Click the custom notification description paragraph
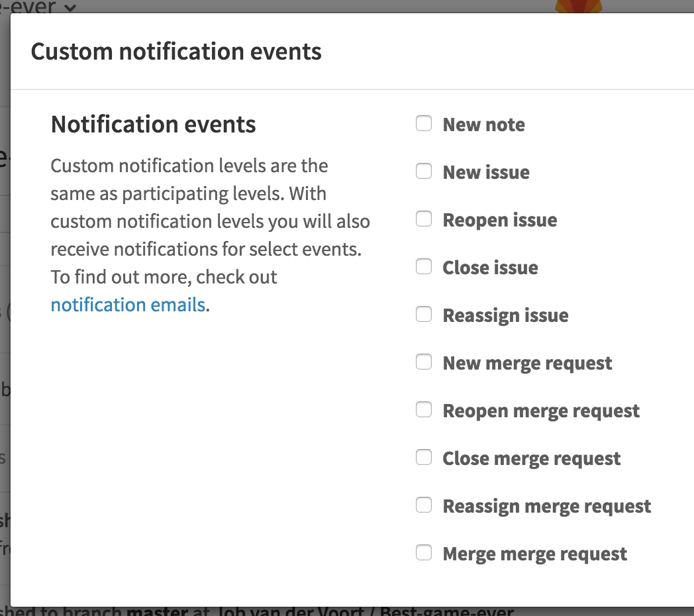The height and width of the screenshot is (616, 694). 209,235
